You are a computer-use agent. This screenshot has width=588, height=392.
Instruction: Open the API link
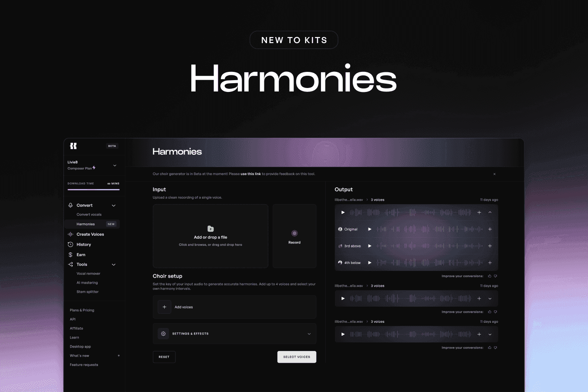click(73, 319)
